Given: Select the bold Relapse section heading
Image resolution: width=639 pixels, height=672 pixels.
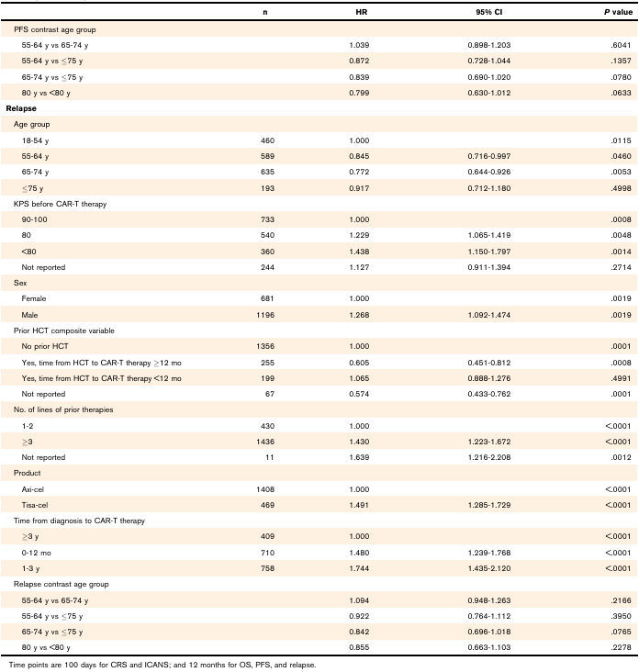Looking at the screenshot, I should point(21,108).
